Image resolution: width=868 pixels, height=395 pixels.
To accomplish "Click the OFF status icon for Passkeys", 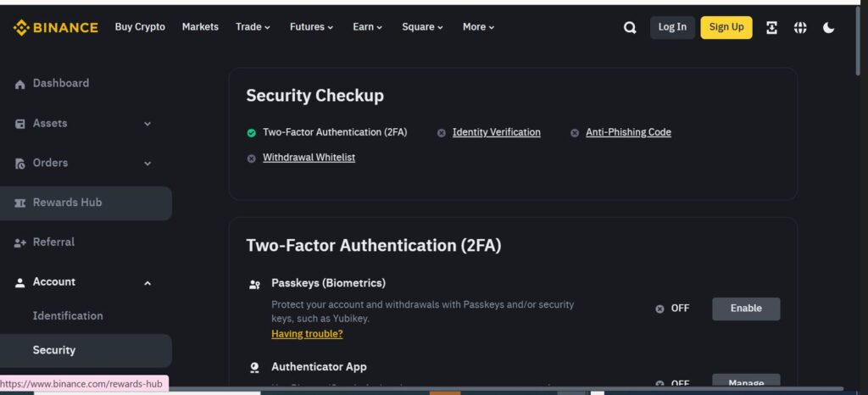I will click(659, 309).
